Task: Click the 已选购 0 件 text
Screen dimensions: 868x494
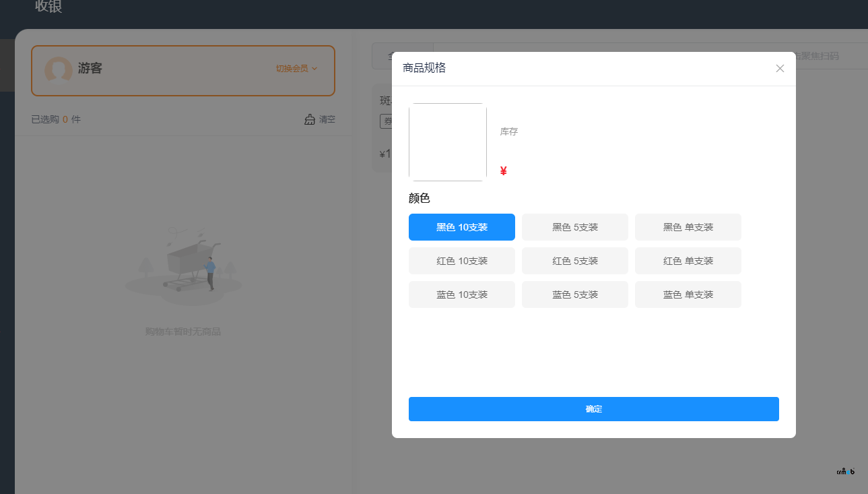Action: 56,119
